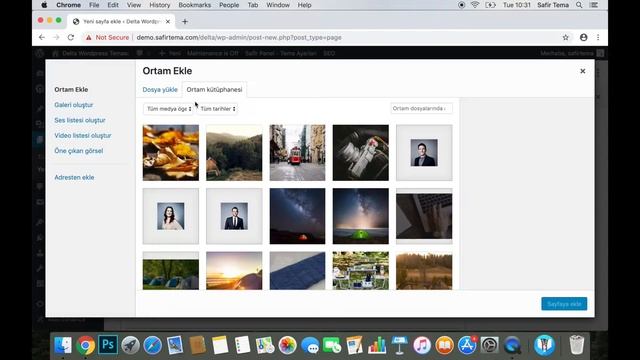Select the woman portrait thumbnail
This screenshot has height=360, width=640.
click(171, 216)
